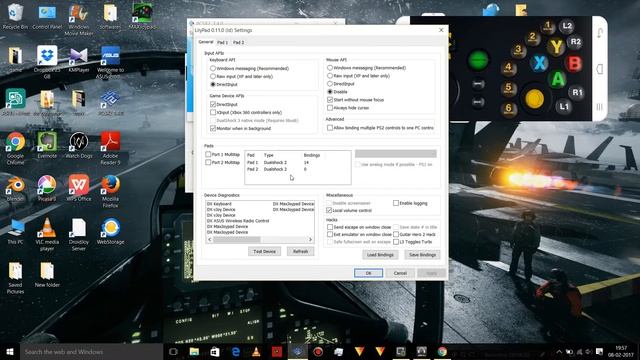Enable Send escape on window close
The image size is (640, 360).
[x=330, y=227]
